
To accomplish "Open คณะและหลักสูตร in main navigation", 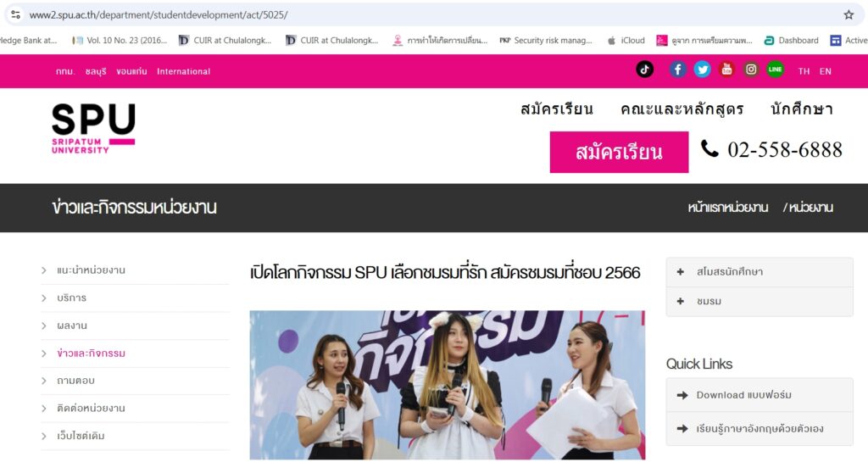I will (682, 109).
